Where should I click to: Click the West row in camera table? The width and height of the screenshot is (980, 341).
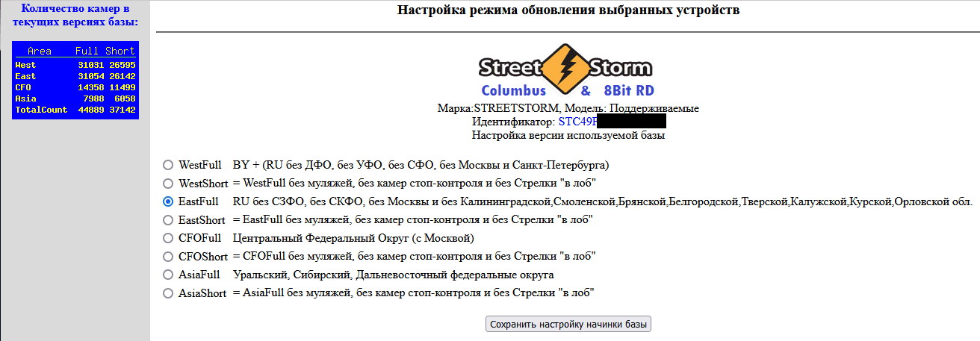click(75, 65)
